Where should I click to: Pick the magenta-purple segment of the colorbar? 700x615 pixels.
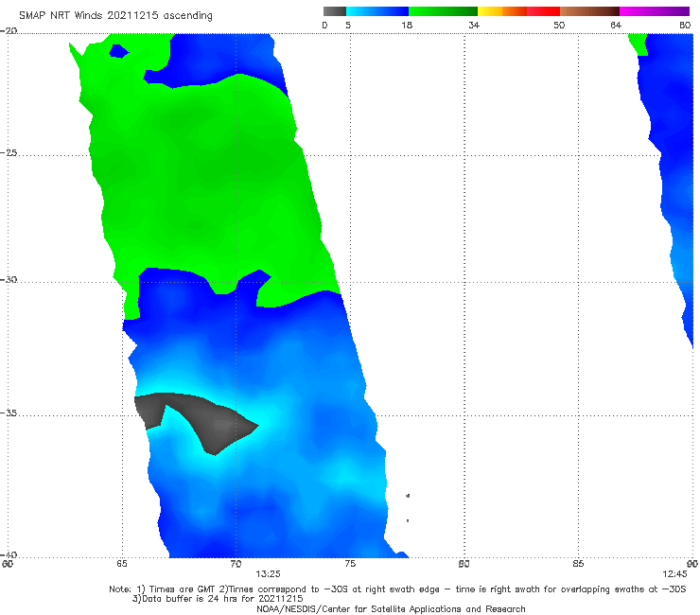tap(655, 11)
